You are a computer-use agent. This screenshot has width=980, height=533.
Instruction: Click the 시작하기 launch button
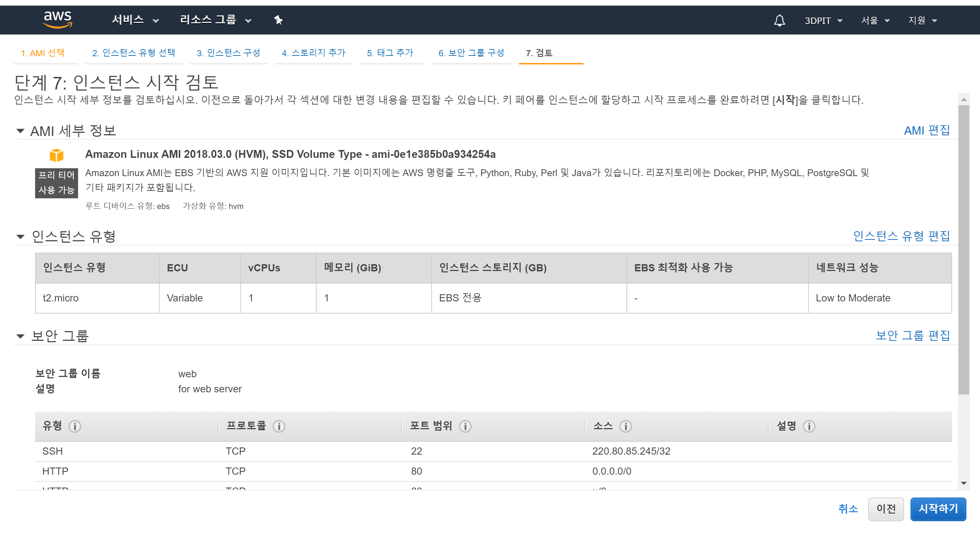point(938,509)
